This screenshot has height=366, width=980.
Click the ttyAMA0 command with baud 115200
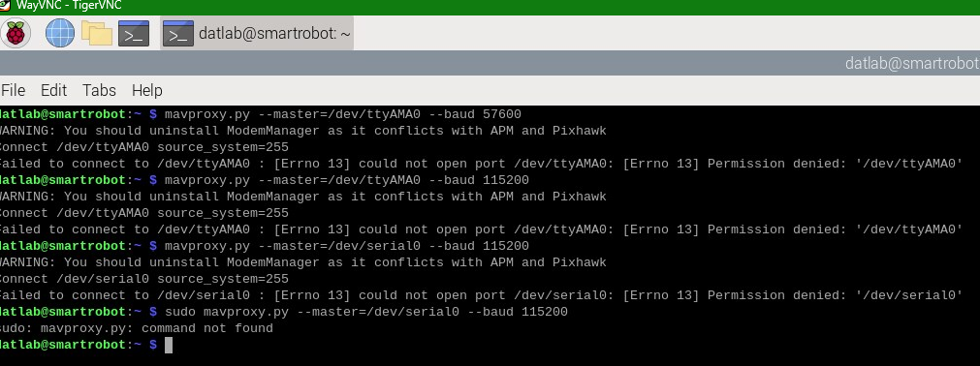click(x=346, y=180)
